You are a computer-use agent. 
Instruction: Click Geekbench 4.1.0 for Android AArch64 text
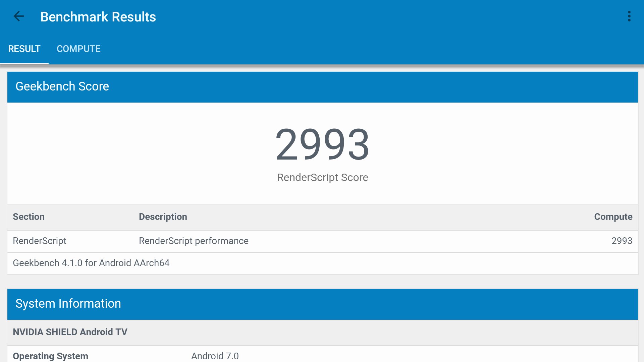[91, 263]
